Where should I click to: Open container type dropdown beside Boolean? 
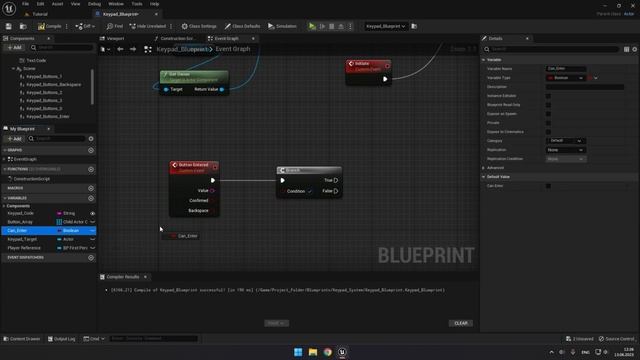593,78
